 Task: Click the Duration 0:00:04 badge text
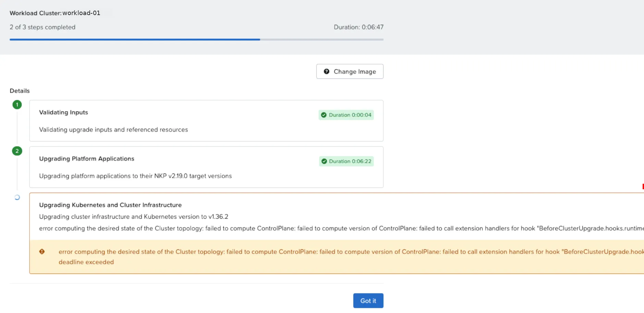tap(350, 115)
